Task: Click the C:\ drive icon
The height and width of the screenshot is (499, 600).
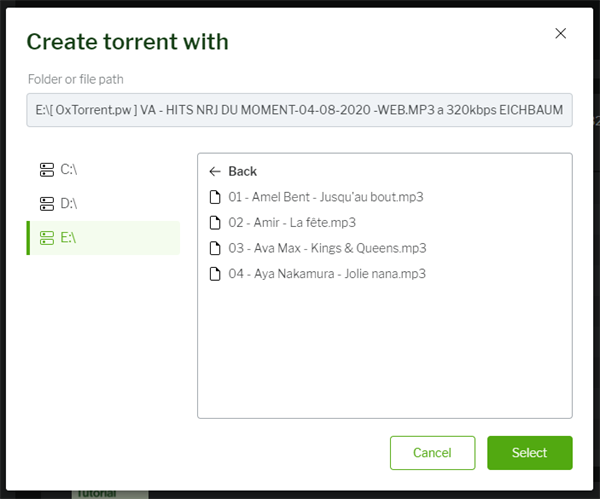Action: (x=46, y=170)
